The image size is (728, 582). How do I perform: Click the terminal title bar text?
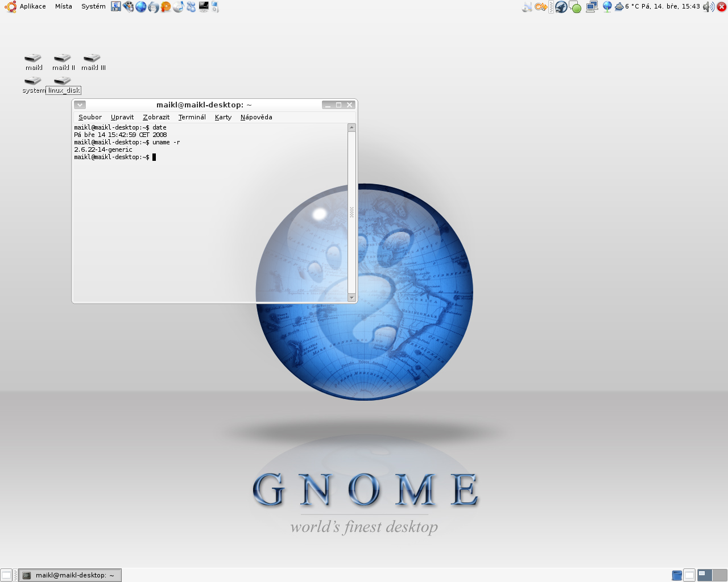click(204, 105)
